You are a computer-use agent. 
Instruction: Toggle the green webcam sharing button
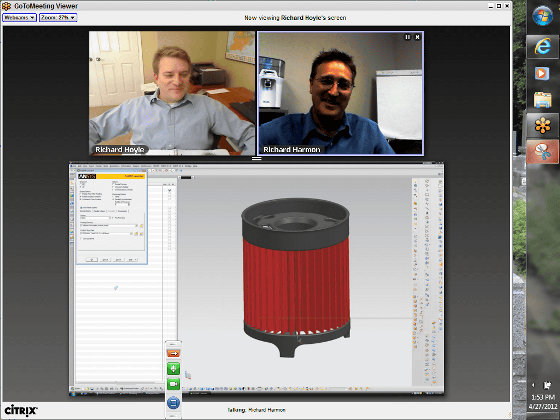click(173, 384)
